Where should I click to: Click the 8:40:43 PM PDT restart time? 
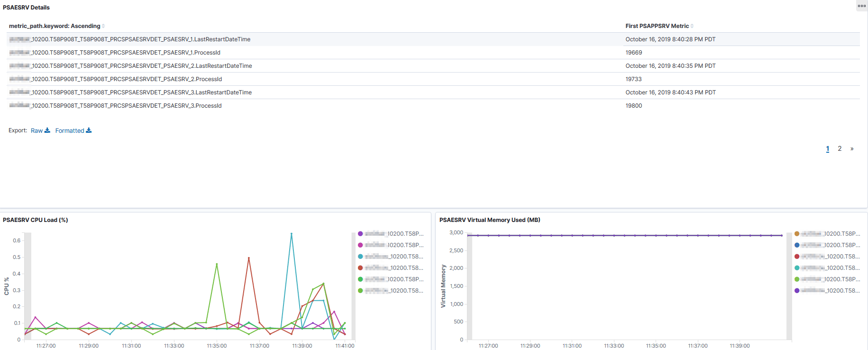670,92
